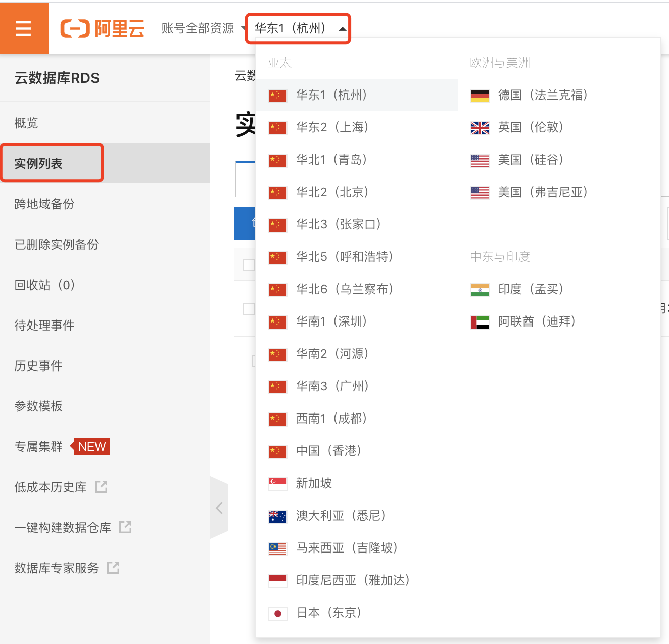Open 历史事件 page

coord(105,365)
